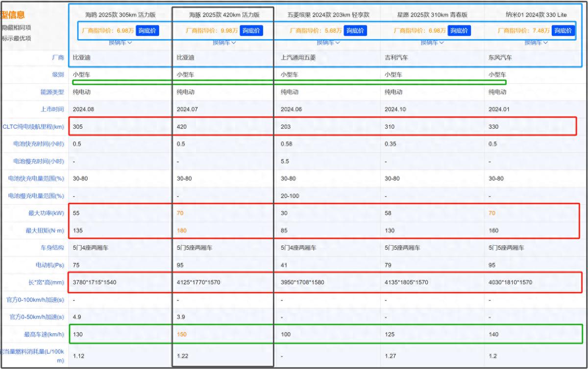Click dimensions cell 4135*1805*1570

point(406,282)
